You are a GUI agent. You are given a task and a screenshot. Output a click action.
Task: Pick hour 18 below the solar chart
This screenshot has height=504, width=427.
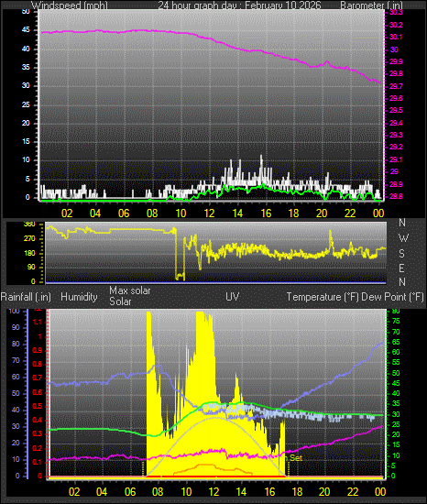297,492
